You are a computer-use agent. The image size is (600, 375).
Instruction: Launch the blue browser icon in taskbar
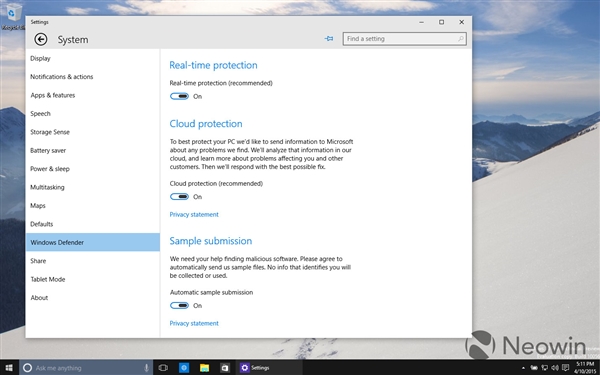point(184,368)
